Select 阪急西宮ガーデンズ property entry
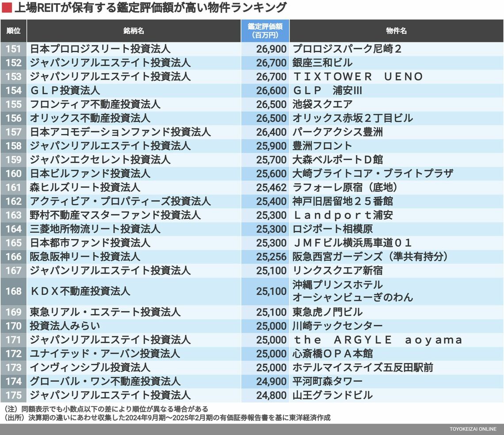 click(x=371, y=256)
